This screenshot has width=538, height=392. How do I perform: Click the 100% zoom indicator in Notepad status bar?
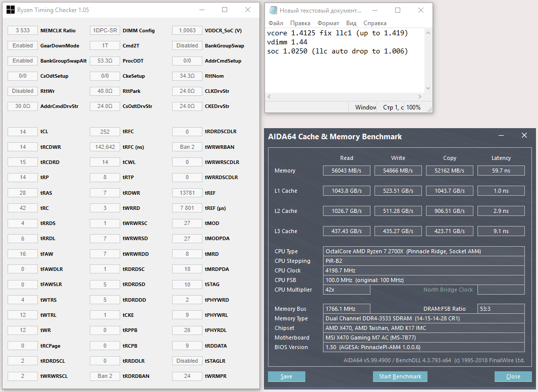(413, 107)
